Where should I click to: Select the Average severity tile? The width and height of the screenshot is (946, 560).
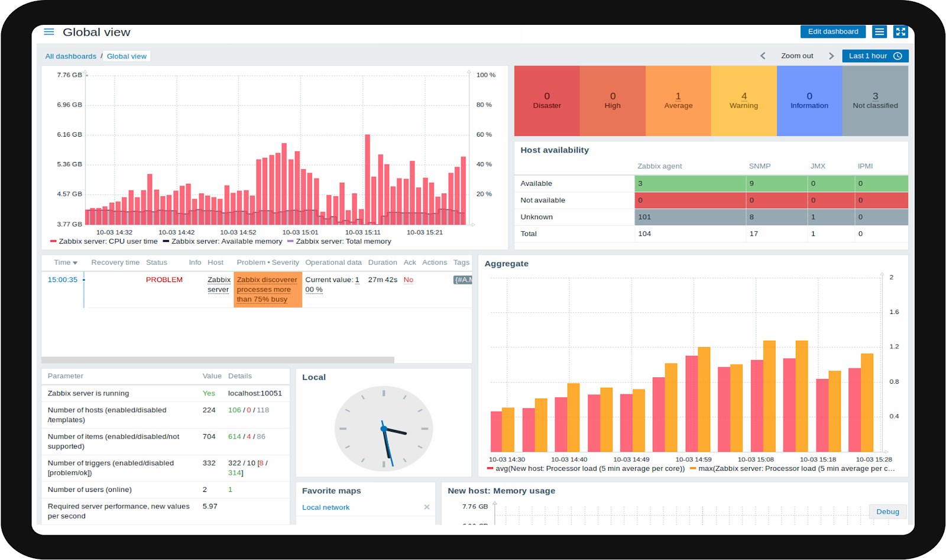678,101
